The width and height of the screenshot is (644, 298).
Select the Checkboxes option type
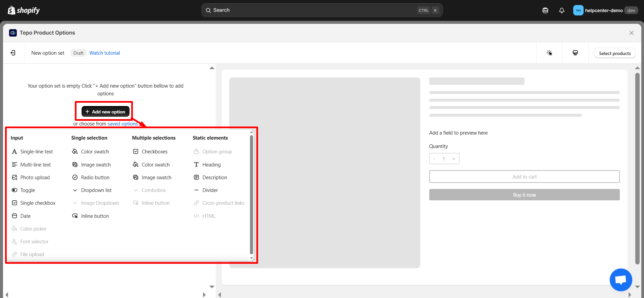(150, 152)
